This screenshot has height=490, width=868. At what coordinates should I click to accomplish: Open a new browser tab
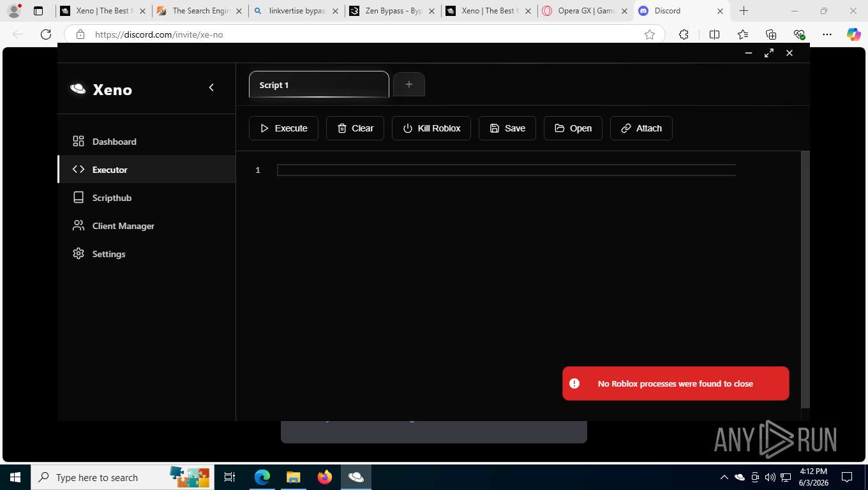(x=744, y=11)
